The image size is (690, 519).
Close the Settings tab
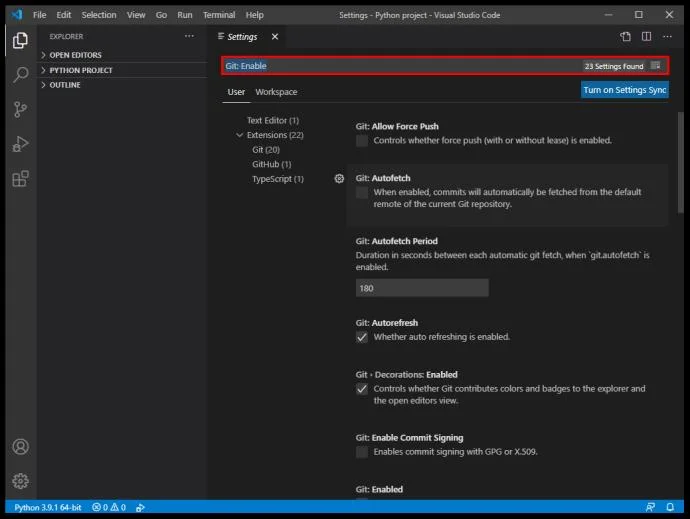275,37
